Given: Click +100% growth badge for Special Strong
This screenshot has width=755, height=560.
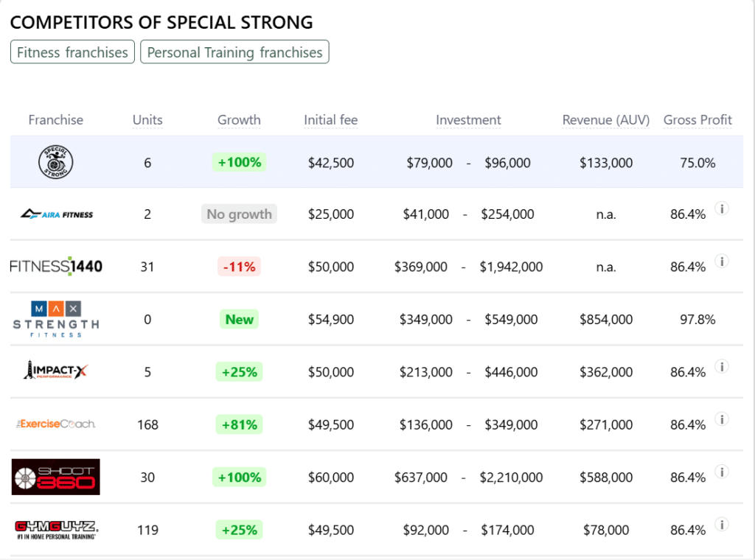Looking at the screenshot, I should pyautogui.click(x=240, y=162).
